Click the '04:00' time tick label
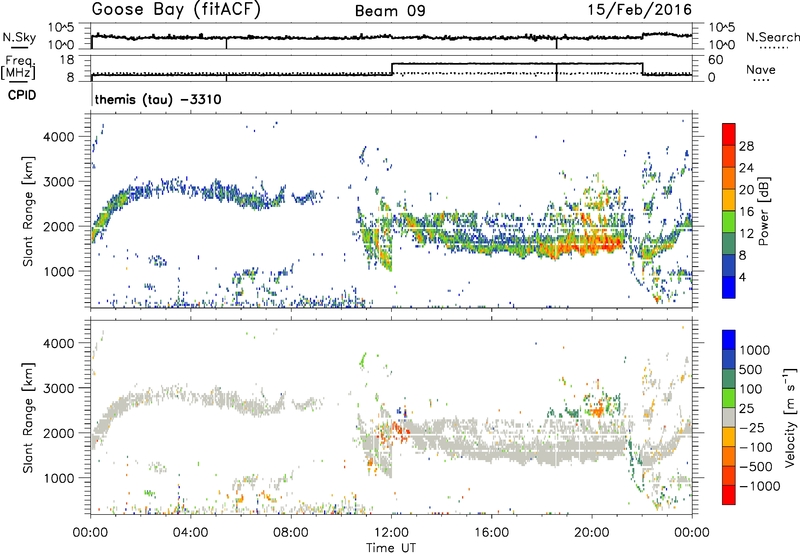 tap(190, 533)
